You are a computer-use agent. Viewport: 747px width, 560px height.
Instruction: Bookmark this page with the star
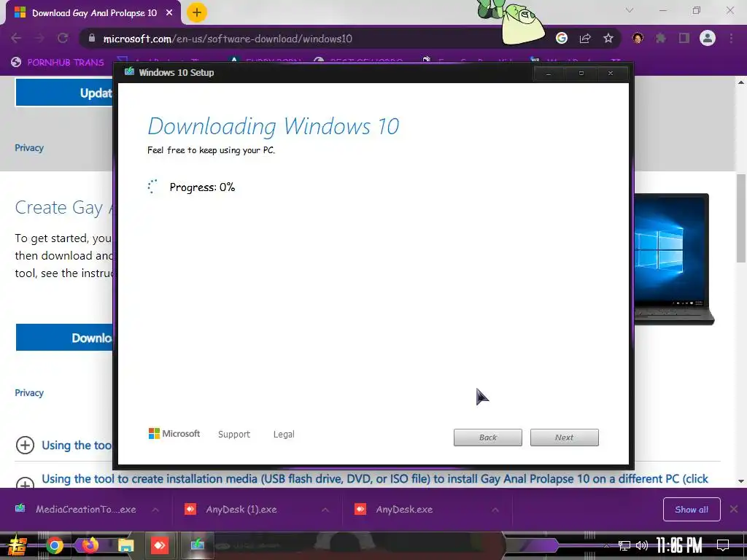click(x=608, y=38)
